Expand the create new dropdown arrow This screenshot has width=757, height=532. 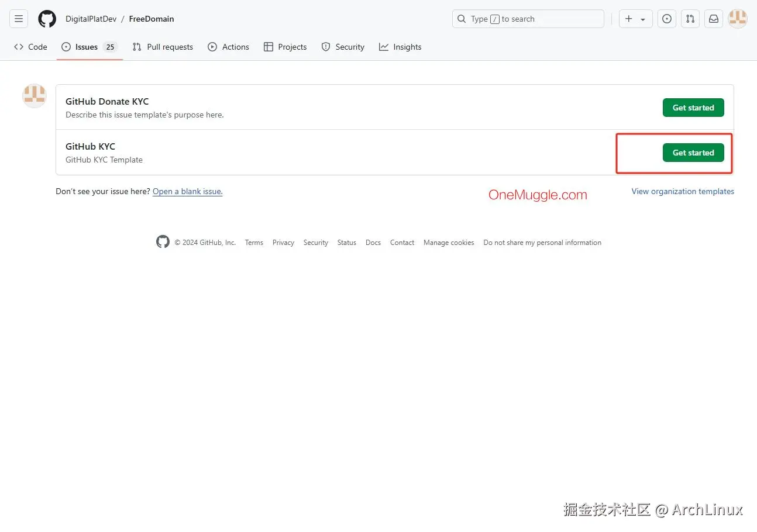[x=643, y=19]
